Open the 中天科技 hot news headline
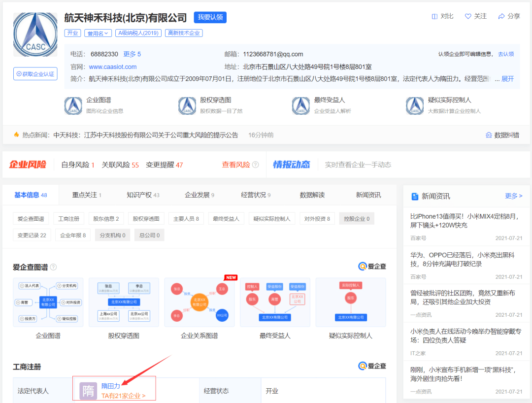This screenshot has height=403, width=532. click(145, 135)
